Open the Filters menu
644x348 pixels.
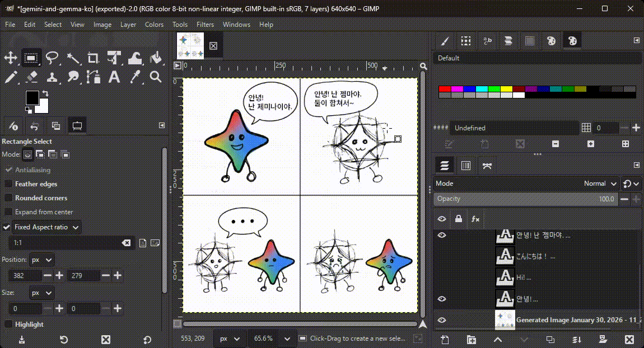(205, 25)
